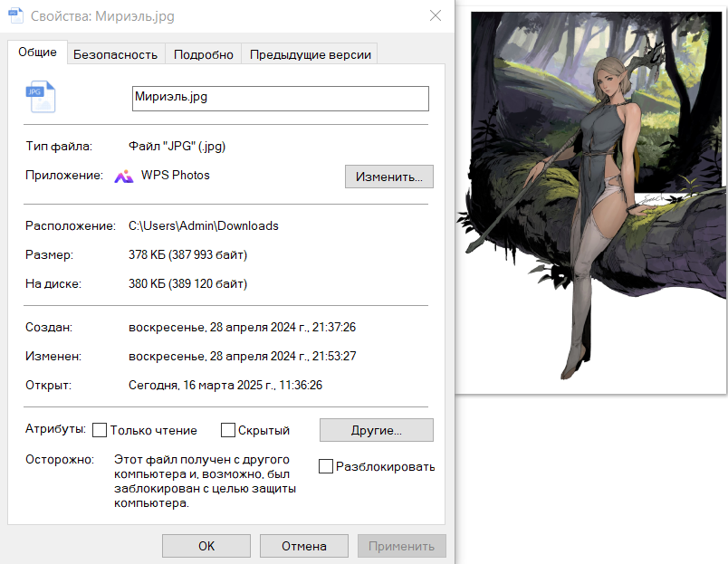
Task: Close the Свойства dialog window
Action: click(436, 16)
